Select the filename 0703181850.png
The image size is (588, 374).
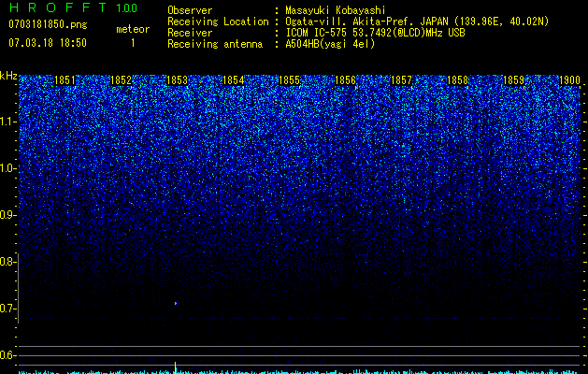click(48, 24)
